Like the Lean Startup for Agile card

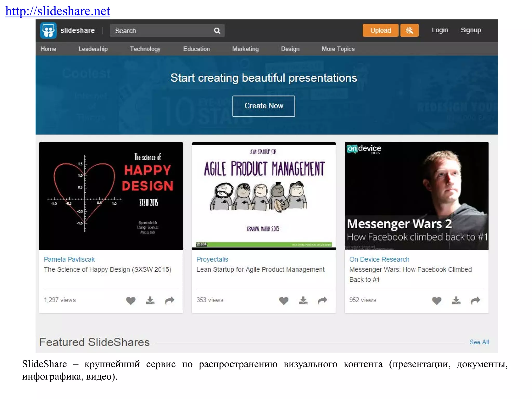click(x=284, y=300)
